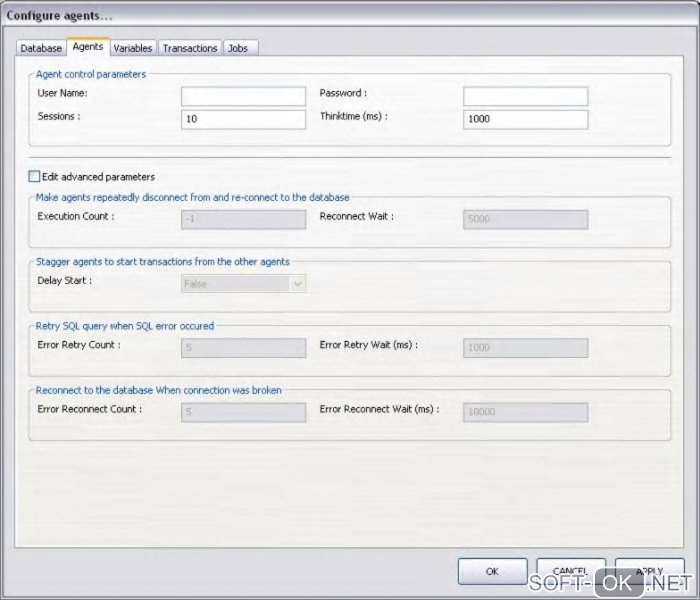Click the 'Retry SQL query when SQL error occured' label
This screenshot has width=700, height=600.
point(124,326)
